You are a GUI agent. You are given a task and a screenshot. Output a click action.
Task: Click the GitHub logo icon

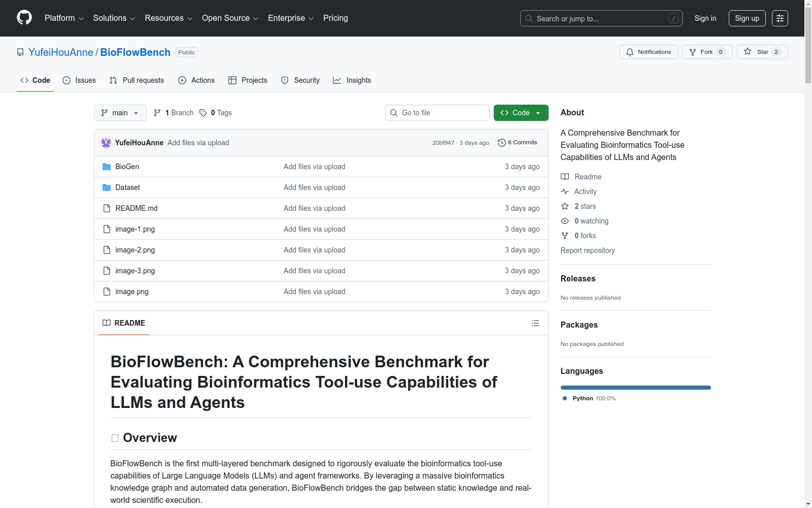click(24, 18)
